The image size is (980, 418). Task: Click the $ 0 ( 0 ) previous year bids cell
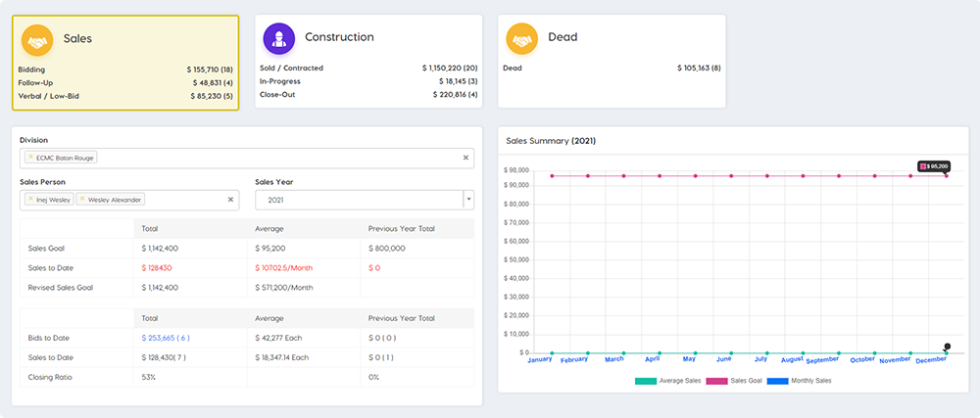click(417, 338)
